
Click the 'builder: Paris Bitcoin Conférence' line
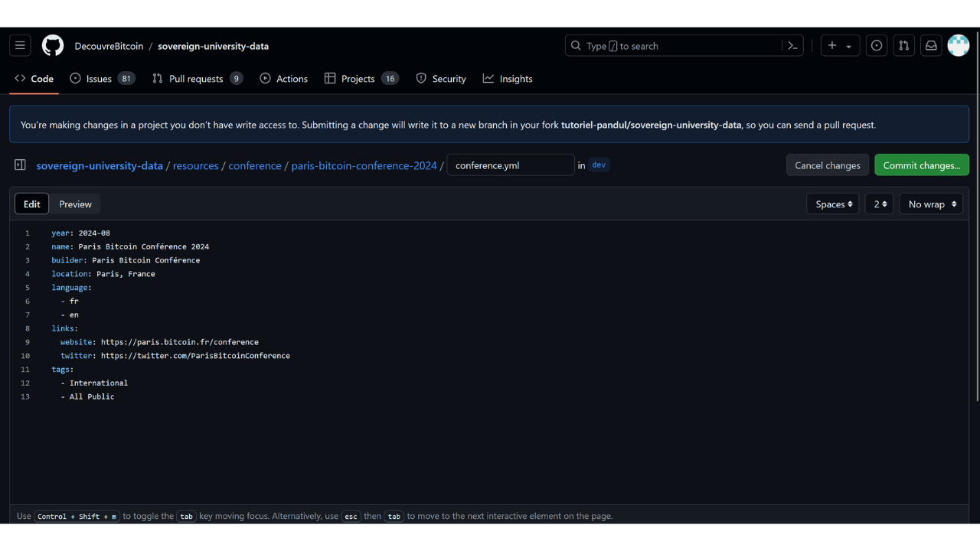coord(126,260)
